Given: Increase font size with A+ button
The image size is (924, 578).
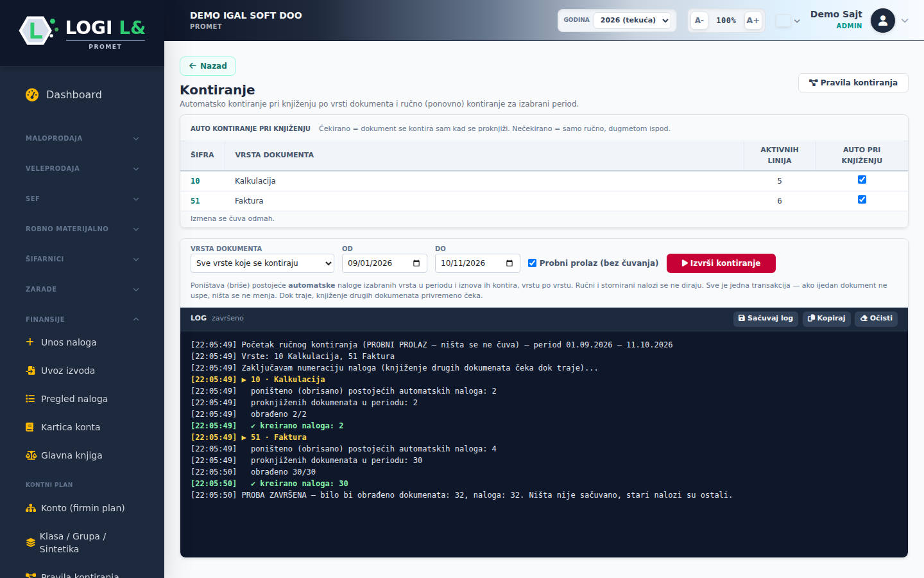Looking at the screenshot, I should (x=753, y=21).
